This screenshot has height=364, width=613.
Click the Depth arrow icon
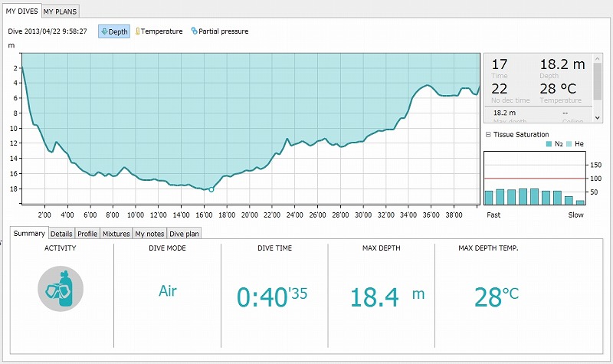(x=105, y=31)
